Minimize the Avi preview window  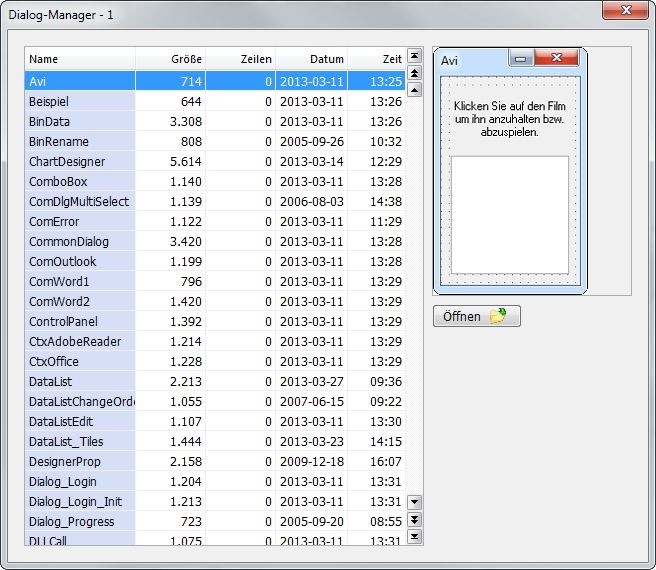pos(520,59)
